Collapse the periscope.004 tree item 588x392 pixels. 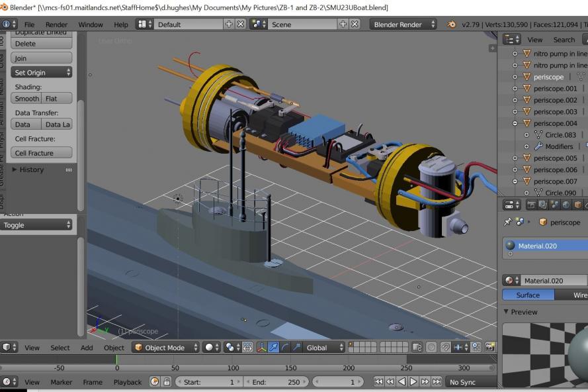(515, 123)
